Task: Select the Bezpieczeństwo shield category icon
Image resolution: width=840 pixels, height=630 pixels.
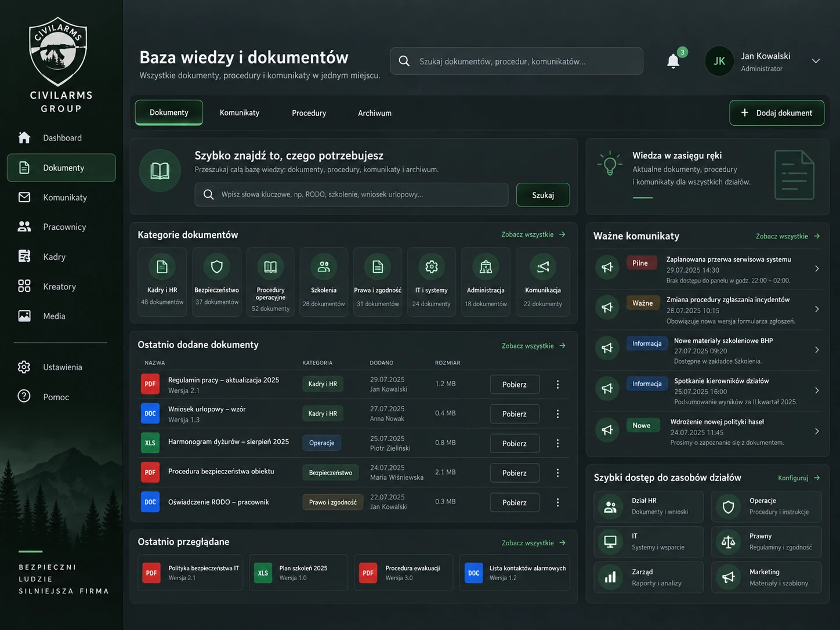Action: pyautogui.click(x=217, y=267)
